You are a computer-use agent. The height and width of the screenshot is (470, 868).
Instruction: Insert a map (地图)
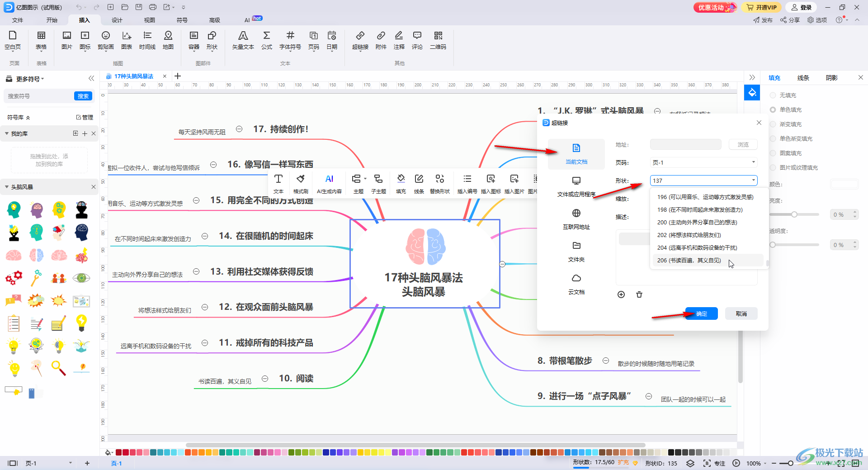pos(168,40)
